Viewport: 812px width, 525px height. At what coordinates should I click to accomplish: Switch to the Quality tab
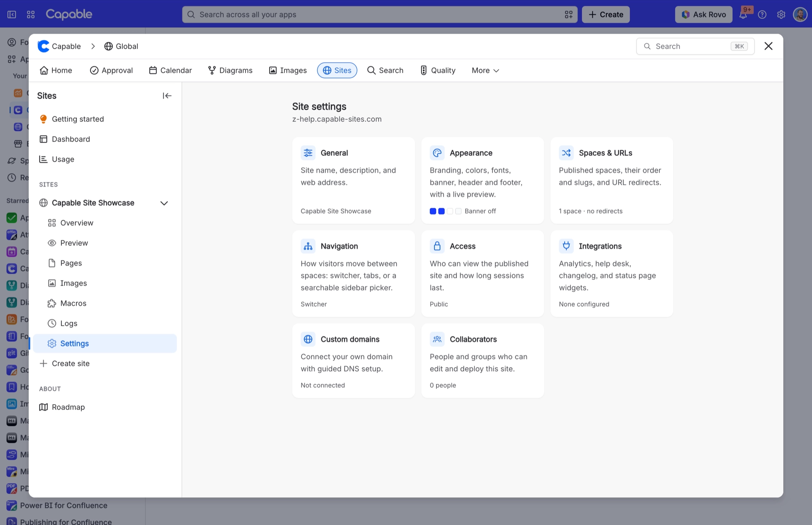tap(438, 71)
